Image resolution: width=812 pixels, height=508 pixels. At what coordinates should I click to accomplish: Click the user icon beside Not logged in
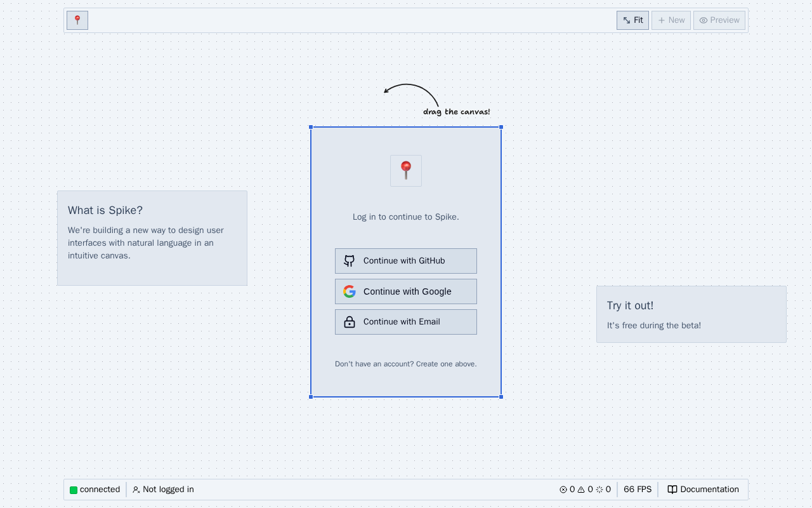point(136,490)
